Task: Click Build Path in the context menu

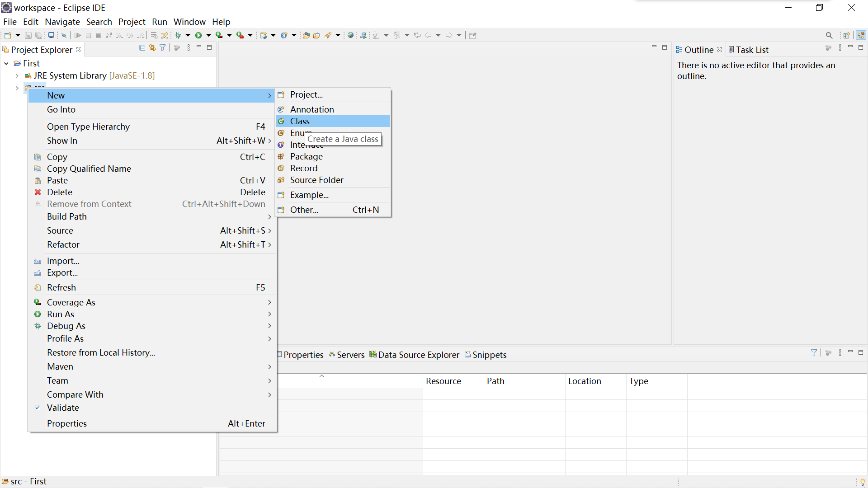Action: coord(151,216)
